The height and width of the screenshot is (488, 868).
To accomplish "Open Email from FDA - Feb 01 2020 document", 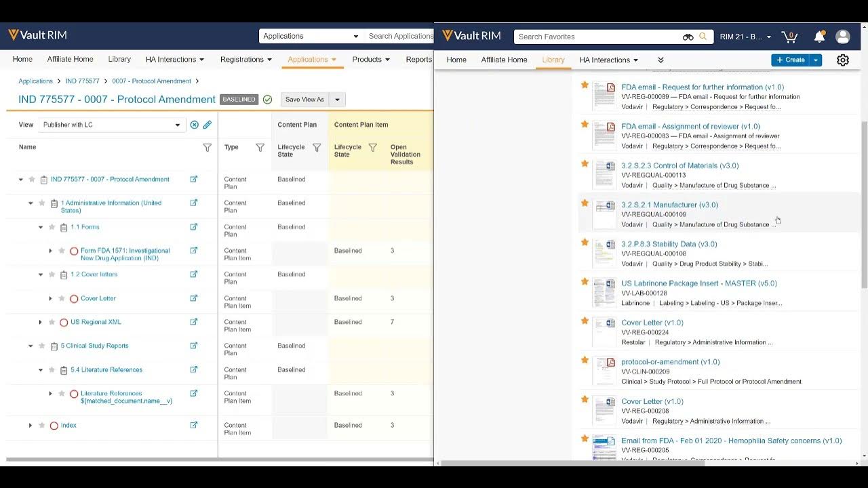I will click(732, 441).
